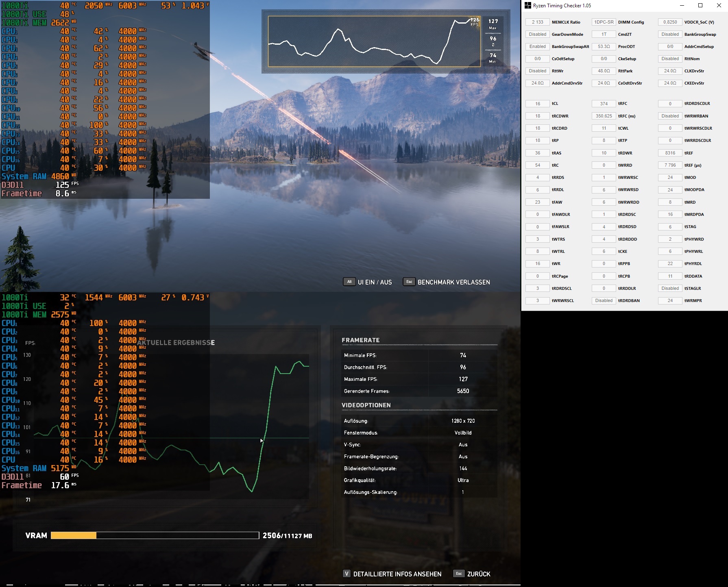
Task: Go back with the ZURÜCK button
Action: [x=479, y=574]
